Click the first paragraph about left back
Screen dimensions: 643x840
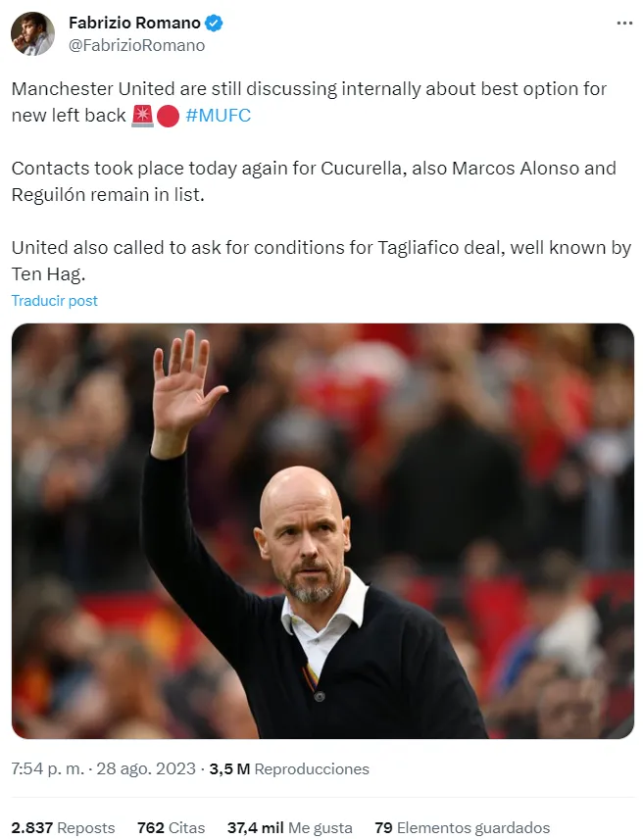(309, 102)
